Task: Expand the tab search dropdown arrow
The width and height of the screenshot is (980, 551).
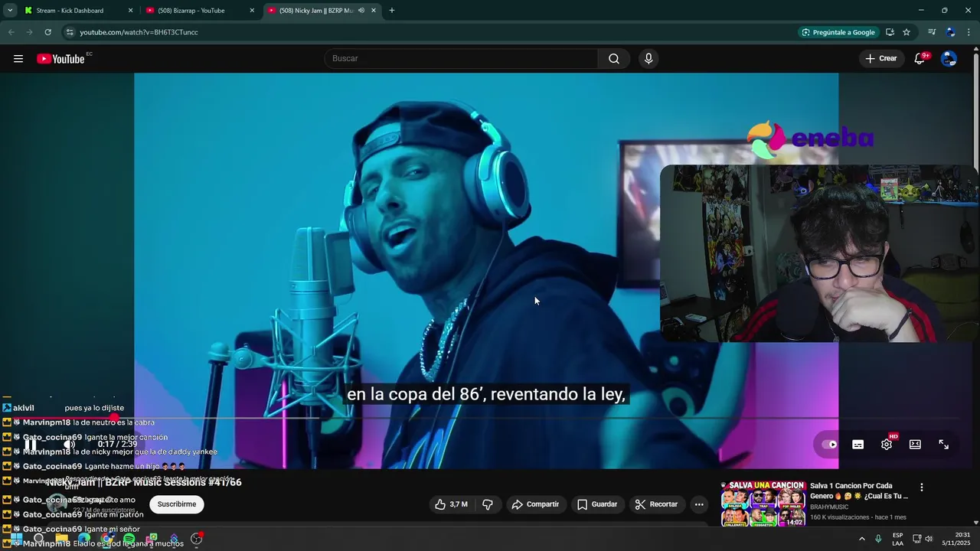Action: [x=10, y=11]
